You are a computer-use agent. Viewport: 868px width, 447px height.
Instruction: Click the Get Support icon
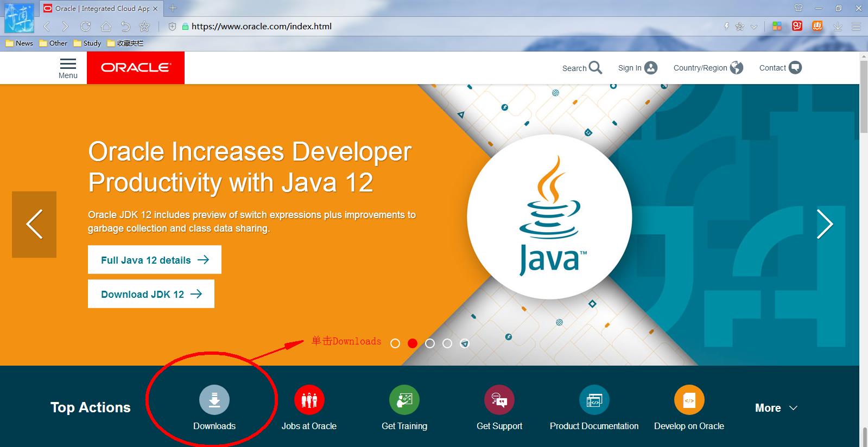(x=499, y=400)
